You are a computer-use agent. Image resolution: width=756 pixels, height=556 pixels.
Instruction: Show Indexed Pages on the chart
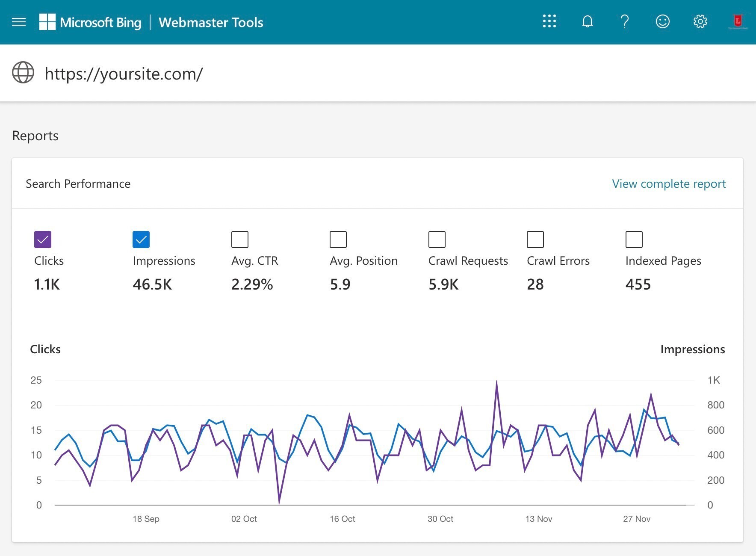point(633,240)
